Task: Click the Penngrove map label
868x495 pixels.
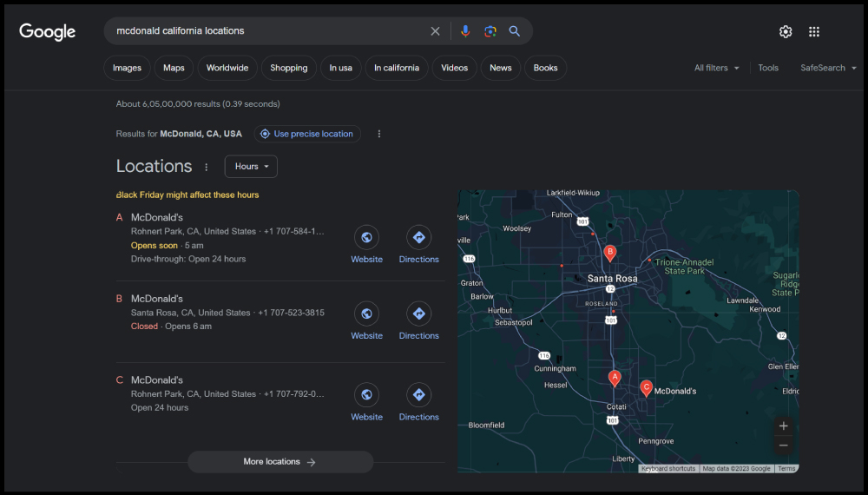Action: pyautogui.click(x=656, y=441)
